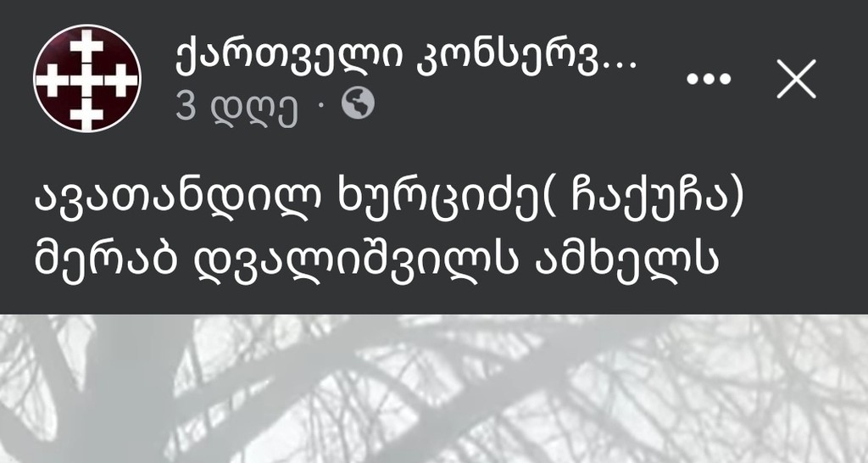Click the globe public-audience icon

click(x=357, y=103)
